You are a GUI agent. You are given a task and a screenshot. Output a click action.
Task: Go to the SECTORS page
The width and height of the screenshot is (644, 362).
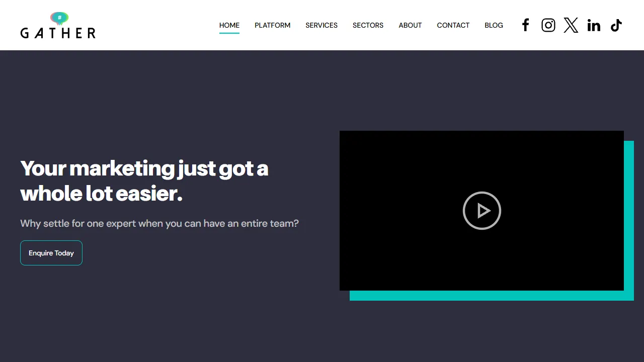click(368, 25)
